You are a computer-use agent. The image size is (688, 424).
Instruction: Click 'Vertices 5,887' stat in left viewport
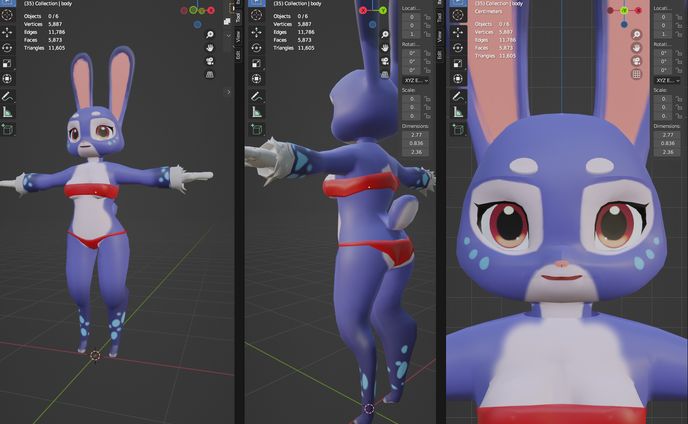[x=43, y=24]
